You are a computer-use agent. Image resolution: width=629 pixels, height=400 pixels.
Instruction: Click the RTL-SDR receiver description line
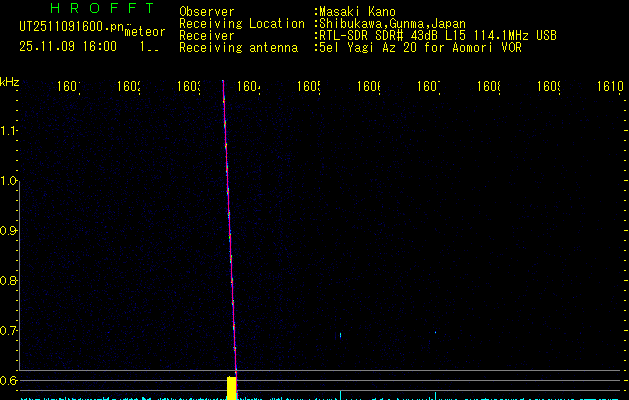click(x=436, y=35)
